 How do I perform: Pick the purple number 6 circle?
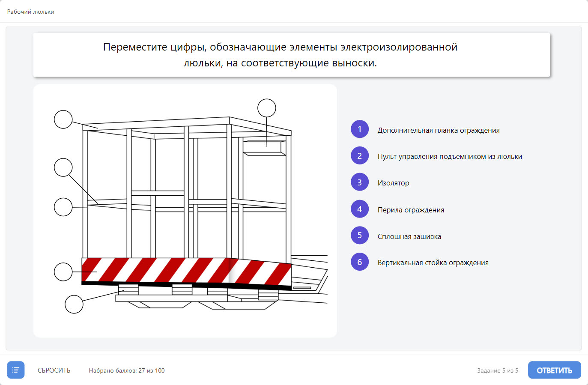pos(360,262)
